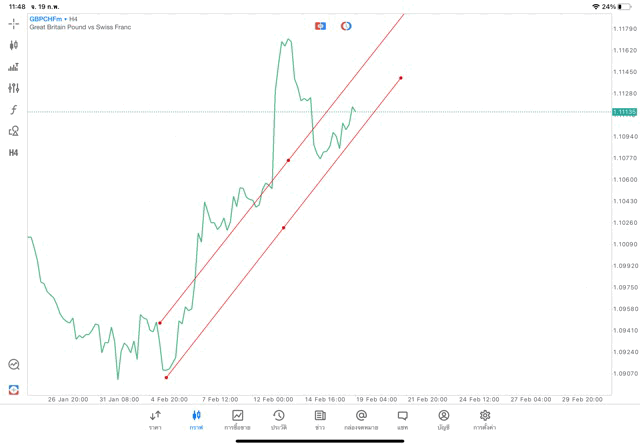Switch to the ราคา (Quotes) tab

pos(155,419)
